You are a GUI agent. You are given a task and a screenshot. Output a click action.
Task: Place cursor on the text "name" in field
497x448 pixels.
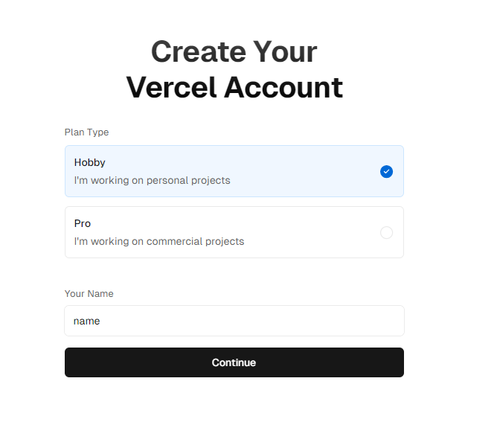coord(87,321)
